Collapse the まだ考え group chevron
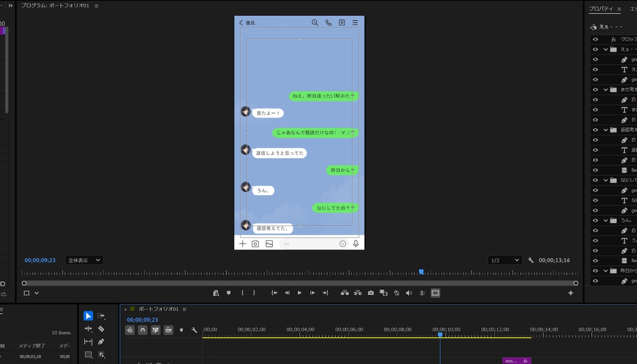The image size is (637, 364). [x=606, y=90]
